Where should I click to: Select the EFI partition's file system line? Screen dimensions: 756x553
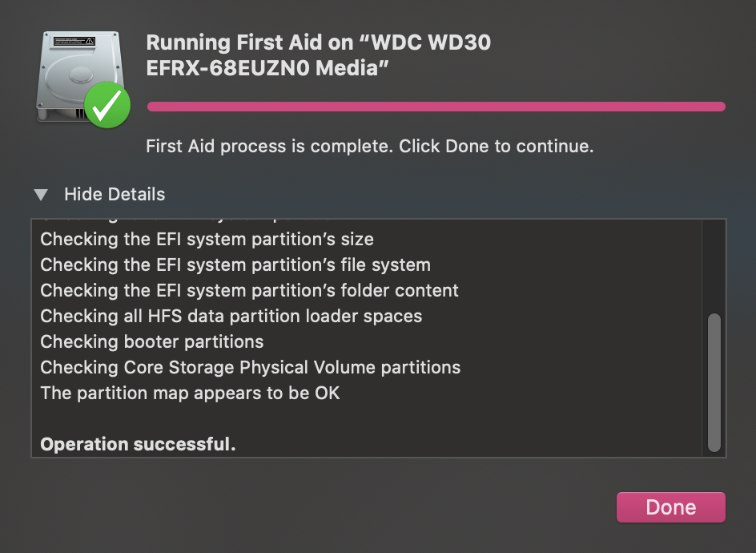coord(235,265)
